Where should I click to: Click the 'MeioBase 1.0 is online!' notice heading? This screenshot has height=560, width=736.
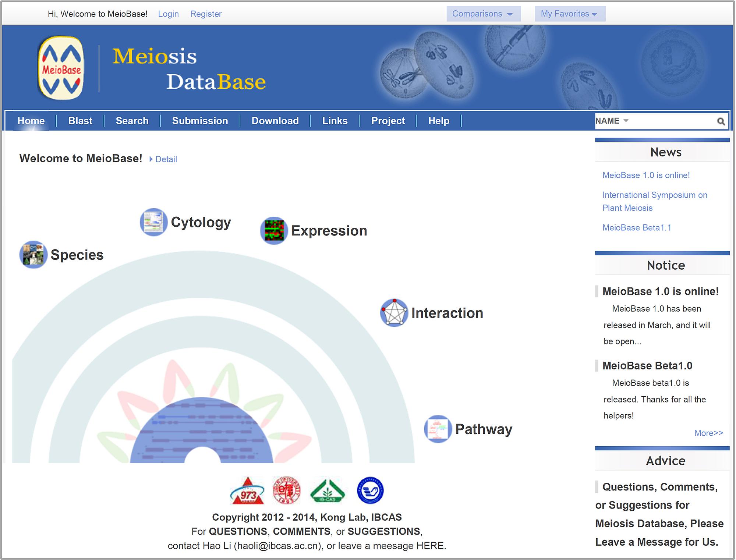(x=661, y=291)
